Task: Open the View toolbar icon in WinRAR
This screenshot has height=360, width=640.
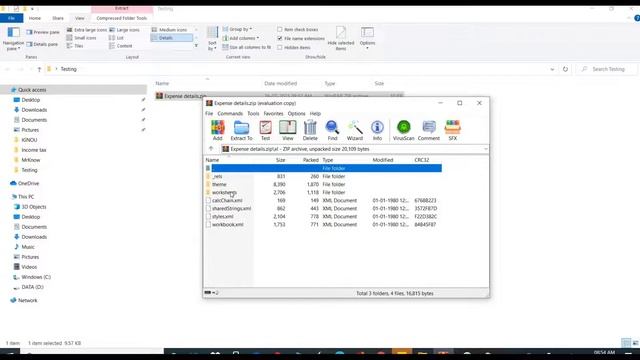Action: tap(287, 131)
